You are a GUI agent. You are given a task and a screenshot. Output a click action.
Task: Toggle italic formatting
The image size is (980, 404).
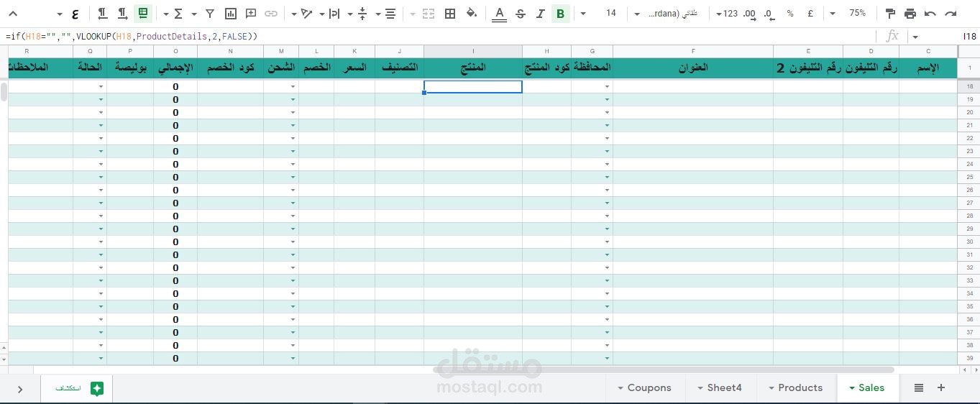[x=541, y=14]
